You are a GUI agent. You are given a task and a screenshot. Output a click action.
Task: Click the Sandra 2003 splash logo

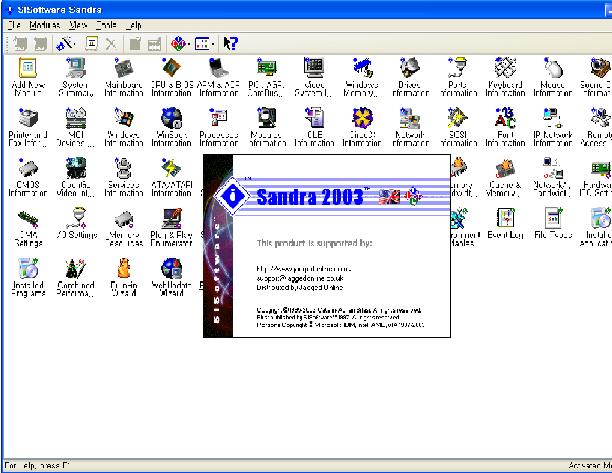[310, 197]
